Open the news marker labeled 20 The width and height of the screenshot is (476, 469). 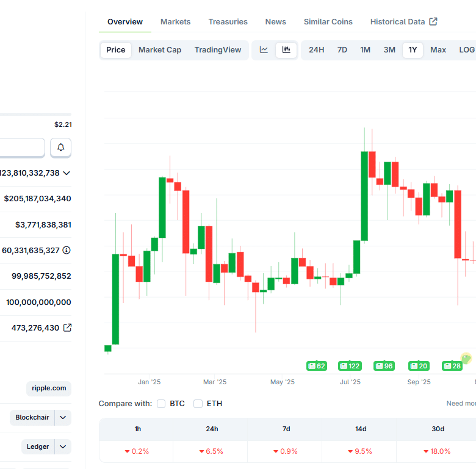[x=419, y=366]
